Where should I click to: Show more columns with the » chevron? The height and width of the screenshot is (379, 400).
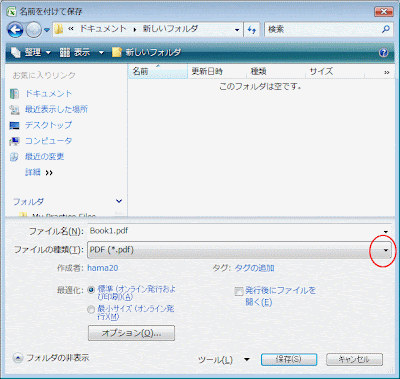click(387, 72)
